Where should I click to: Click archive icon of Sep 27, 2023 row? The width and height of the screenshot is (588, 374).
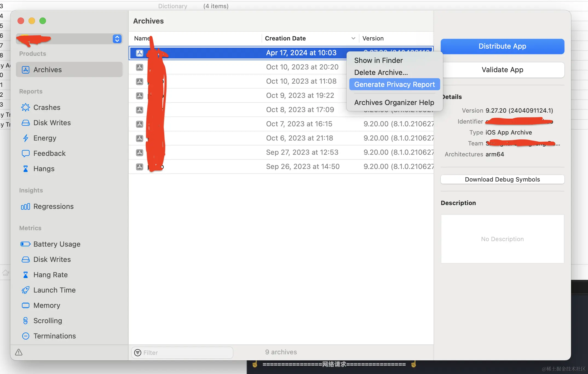click(140, 153)
